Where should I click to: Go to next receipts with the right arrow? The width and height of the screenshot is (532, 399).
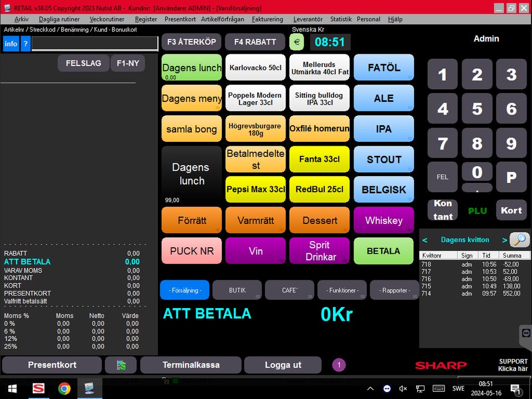(x=504, y=240)
